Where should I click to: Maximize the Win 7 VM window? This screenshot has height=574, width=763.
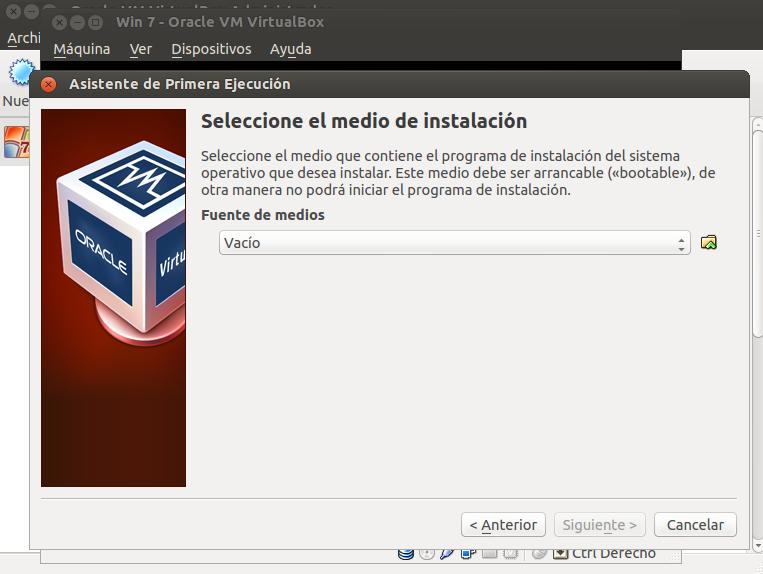tap(96, 22)
